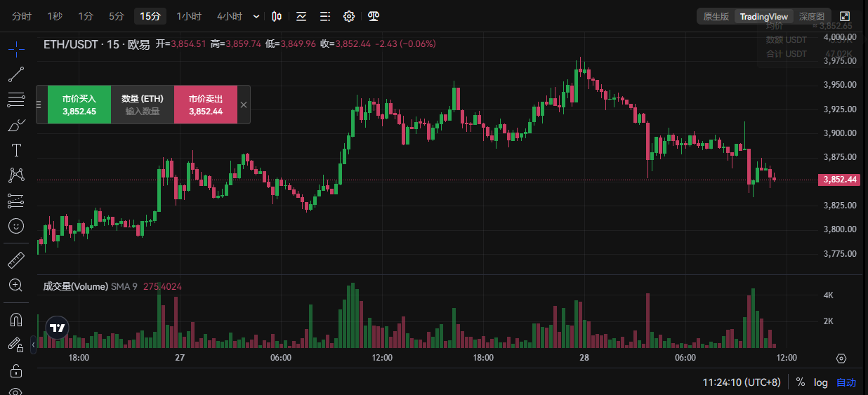Open the emoji sticker tool

tap(16, 226)
